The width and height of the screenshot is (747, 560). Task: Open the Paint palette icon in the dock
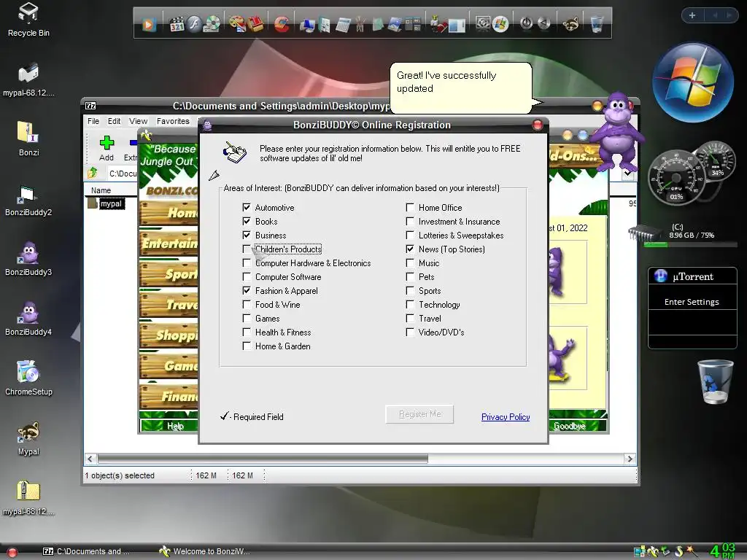pyautogui.click(x=237, y=23)
